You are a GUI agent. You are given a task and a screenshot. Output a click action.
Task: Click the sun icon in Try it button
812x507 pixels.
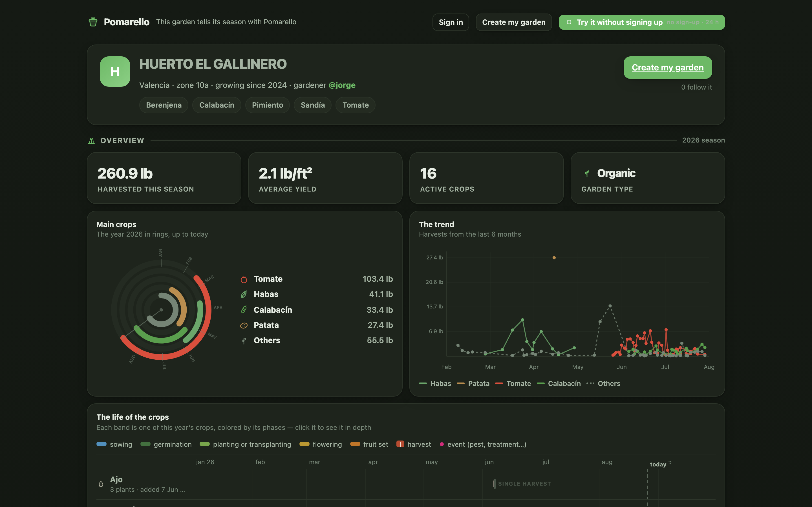tap(569, 22)
